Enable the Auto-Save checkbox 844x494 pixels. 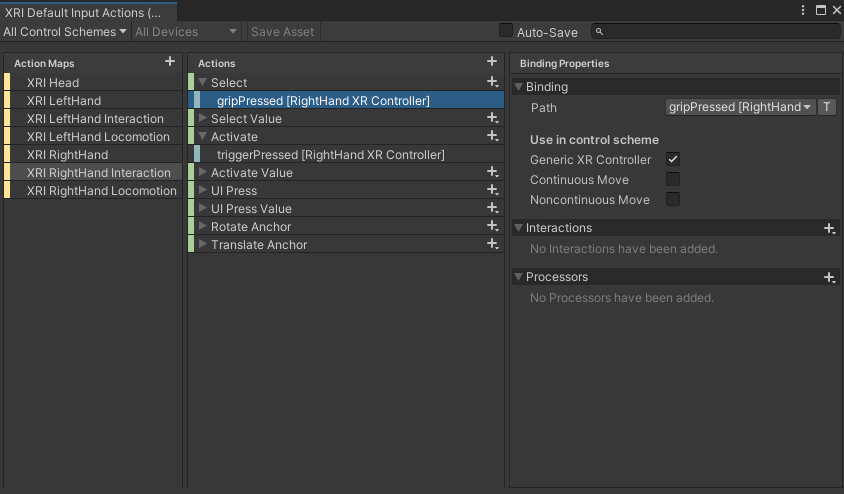coord(506,30)
